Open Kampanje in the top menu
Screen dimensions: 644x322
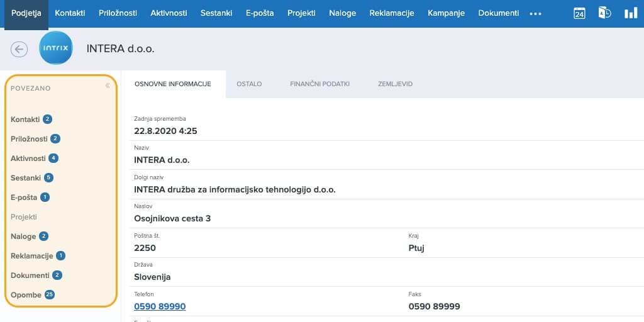pos(446,13)
